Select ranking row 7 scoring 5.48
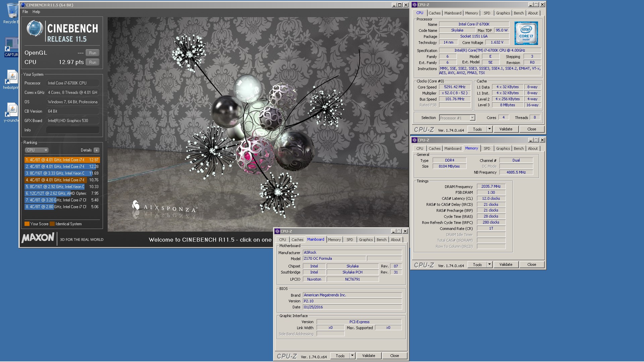Viewport: 644px width, 362px height. click(x=62, y=200)
